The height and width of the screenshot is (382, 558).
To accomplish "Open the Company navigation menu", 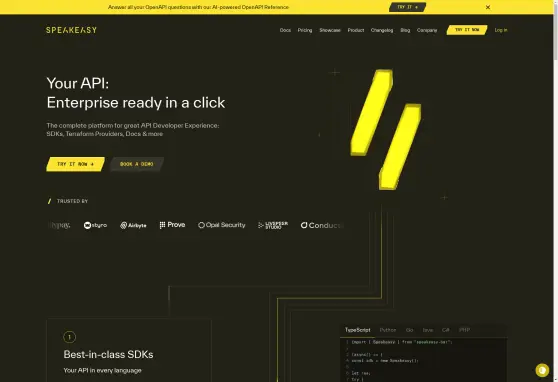I will click(427, 30).
